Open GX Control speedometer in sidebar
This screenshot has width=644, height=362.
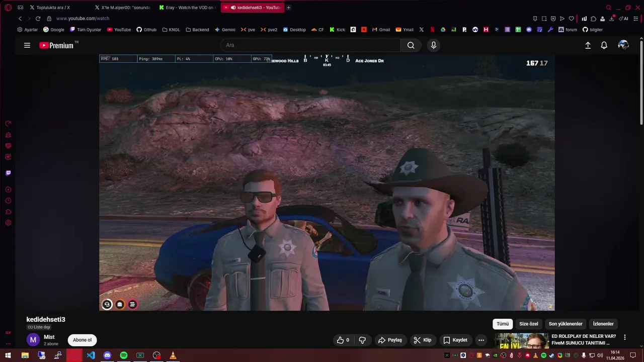coord(8,124)
